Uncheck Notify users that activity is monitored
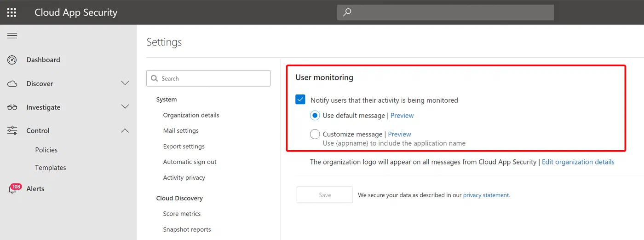The width and height of the screenshot is (644, 240). 300,100
